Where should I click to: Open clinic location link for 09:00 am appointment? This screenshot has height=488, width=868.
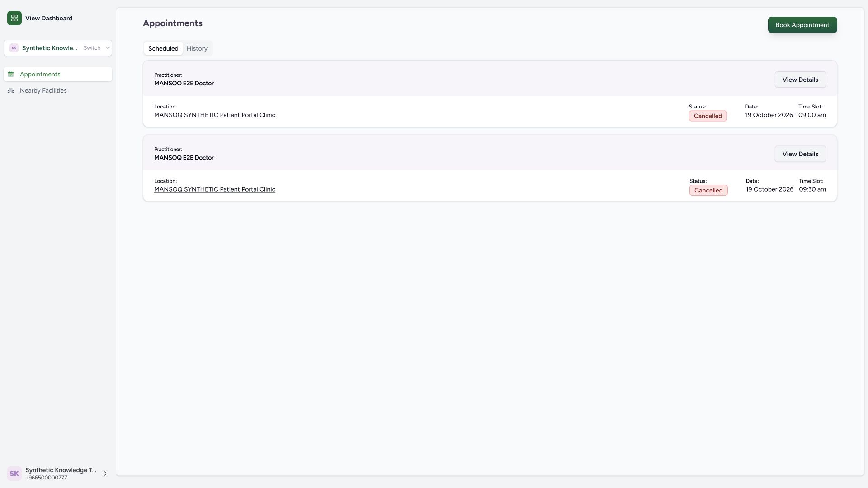coord(215,115)
